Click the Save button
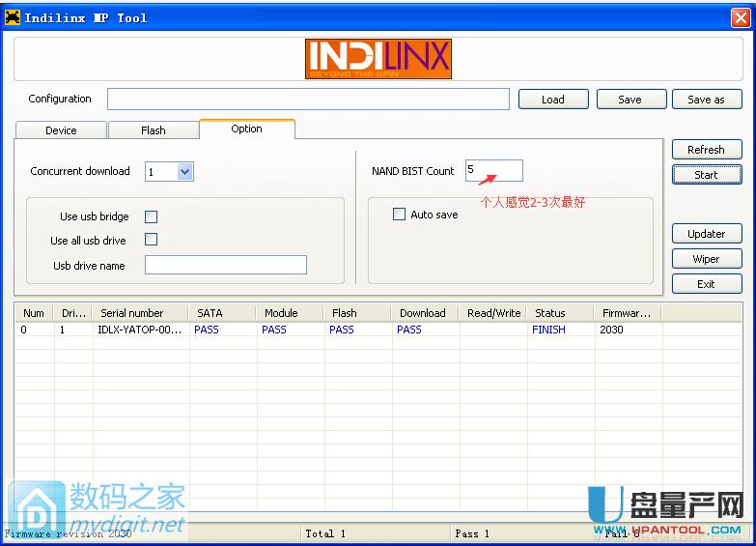Image resolution: width=756 pixels, height=546 pixels. click(630, 100)
